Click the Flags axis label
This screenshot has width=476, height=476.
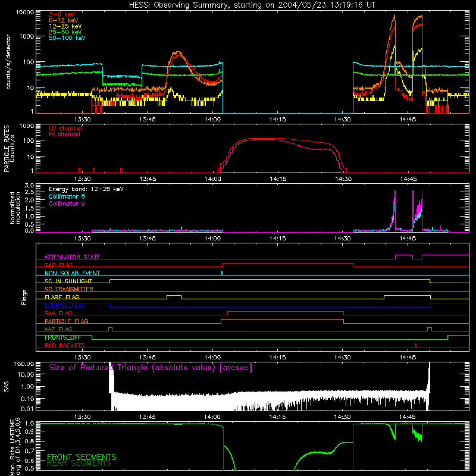coord(24,297)
